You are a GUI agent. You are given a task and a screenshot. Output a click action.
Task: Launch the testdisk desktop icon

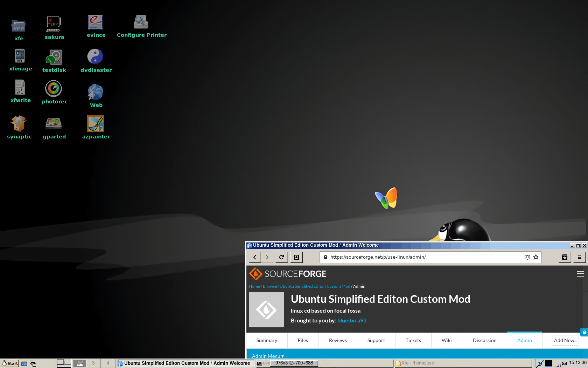[x=54, y=61]
